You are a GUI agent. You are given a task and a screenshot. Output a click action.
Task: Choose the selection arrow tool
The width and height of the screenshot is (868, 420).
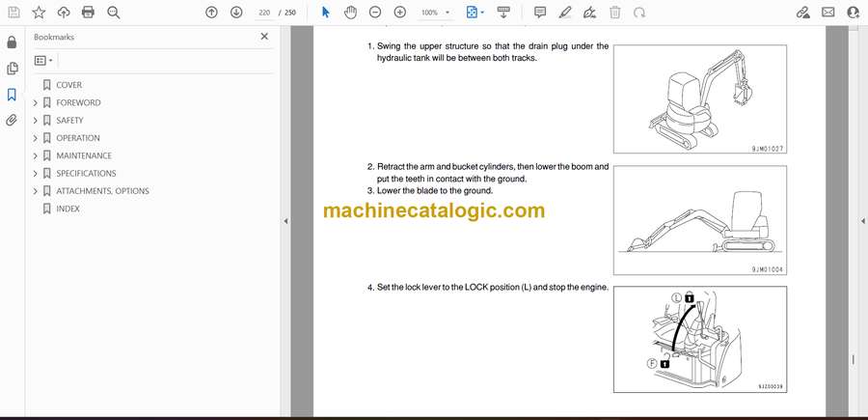[x=326, y=13]
